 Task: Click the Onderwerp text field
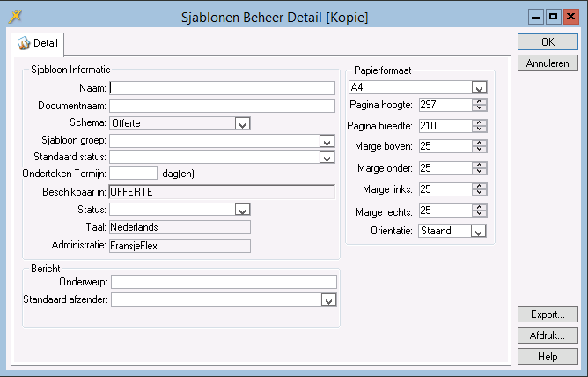click(224, 282)
